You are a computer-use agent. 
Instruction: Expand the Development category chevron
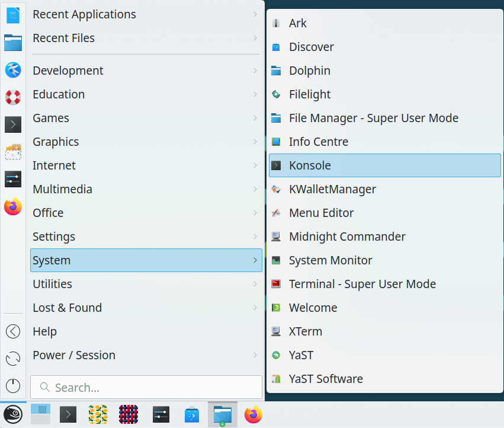click(255, 71)
